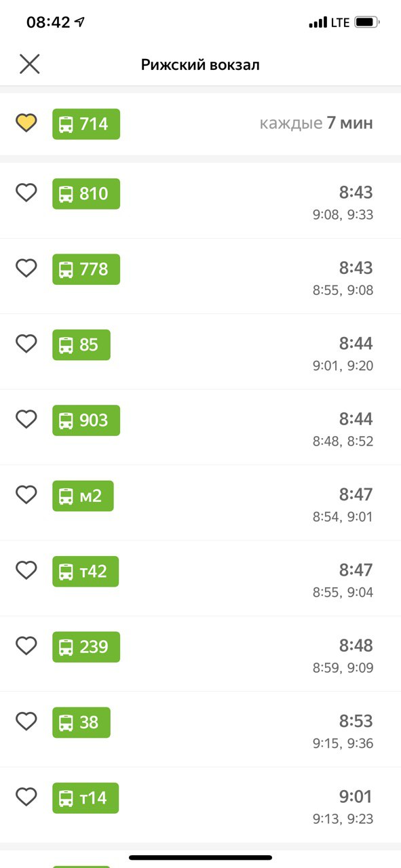Open trolleybus т42 route badge
This screenshot has height=868, width=401.
click(85, 571)
